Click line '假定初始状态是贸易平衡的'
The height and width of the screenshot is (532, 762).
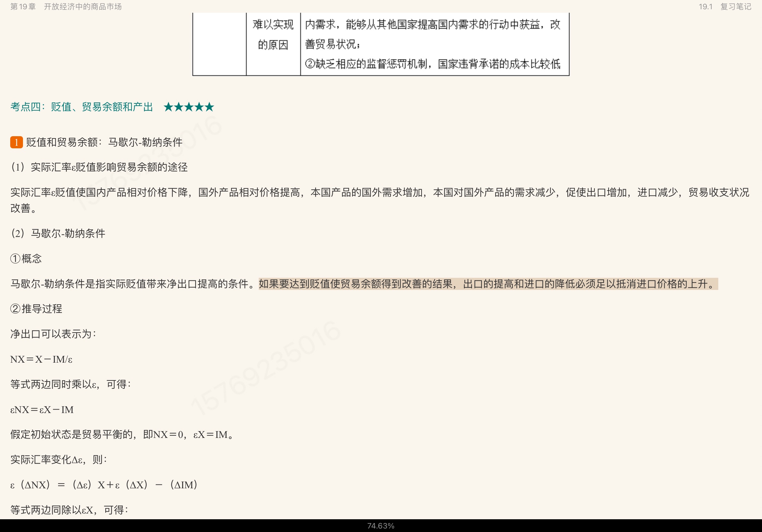(x=123, y=434)
